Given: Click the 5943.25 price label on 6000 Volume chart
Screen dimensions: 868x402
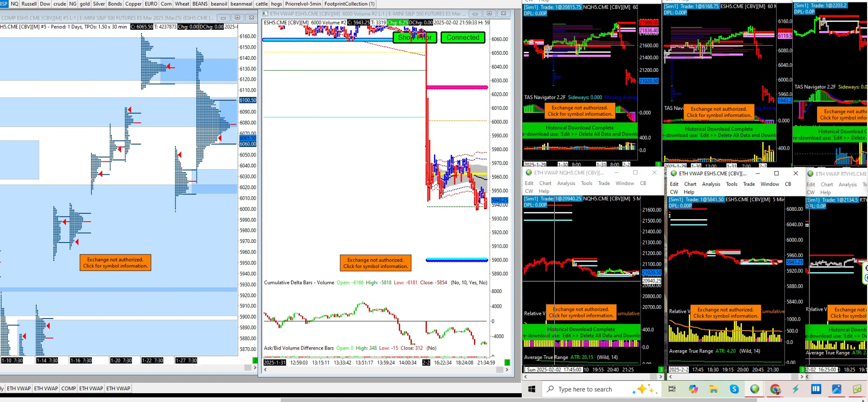Looking at the screenshot, I should 500,200.
